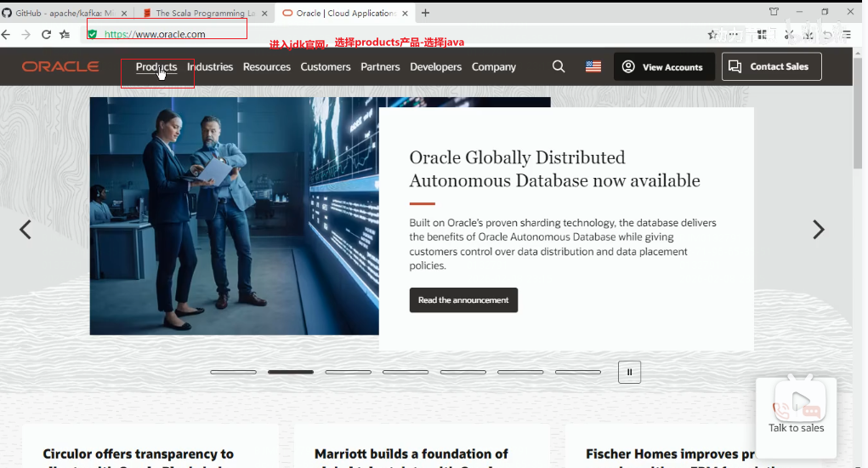Jump to the fifth carousel slide indicator

click(x=463, y=372)
